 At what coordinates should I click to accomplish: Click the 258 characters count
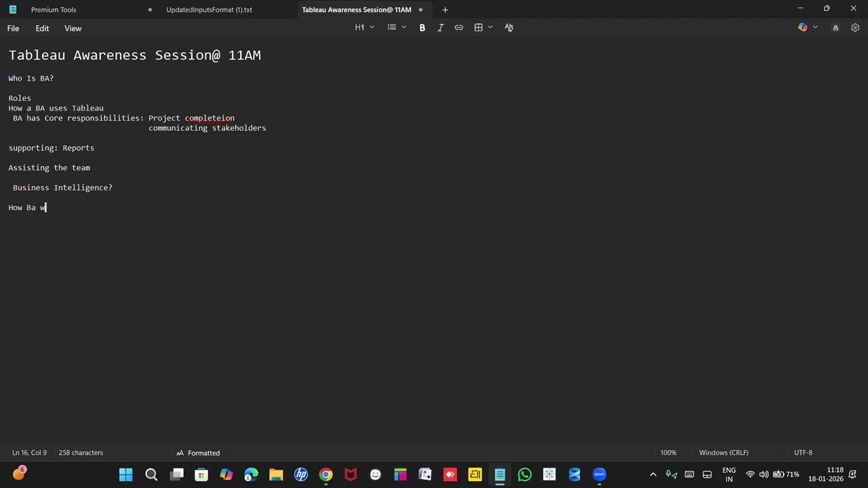point(81,453)
